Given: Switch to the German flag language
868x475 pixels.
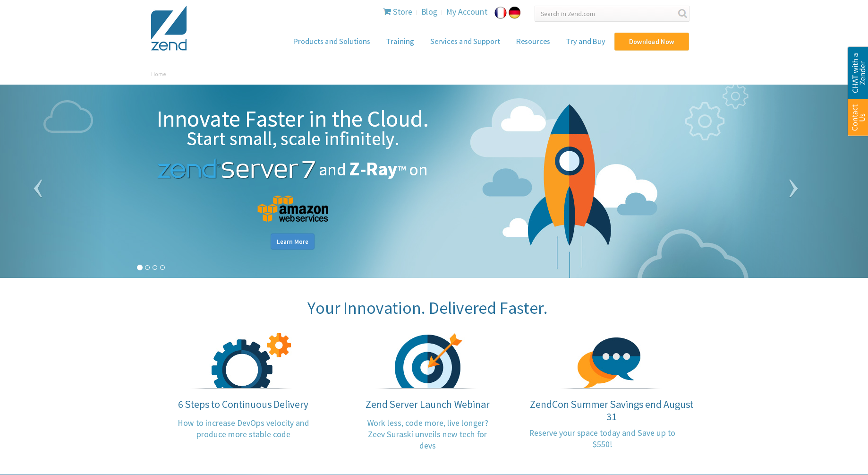Looking at the screenshot, I should (x=515, y=13).
